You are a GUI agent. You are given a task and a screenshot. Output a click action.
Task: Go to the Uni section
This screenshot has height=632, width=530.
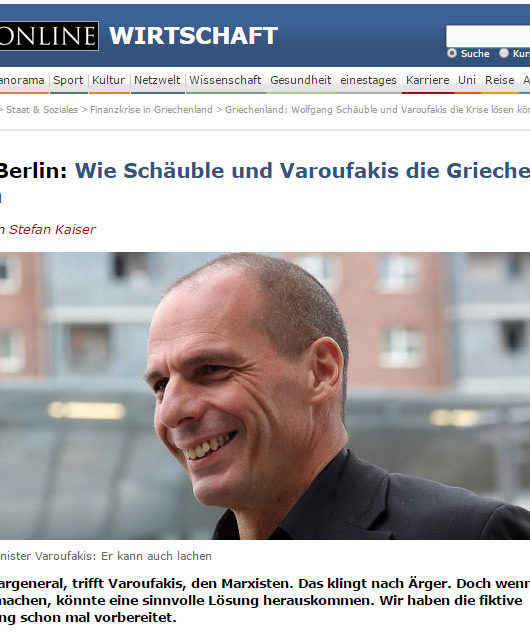[467, 80]
